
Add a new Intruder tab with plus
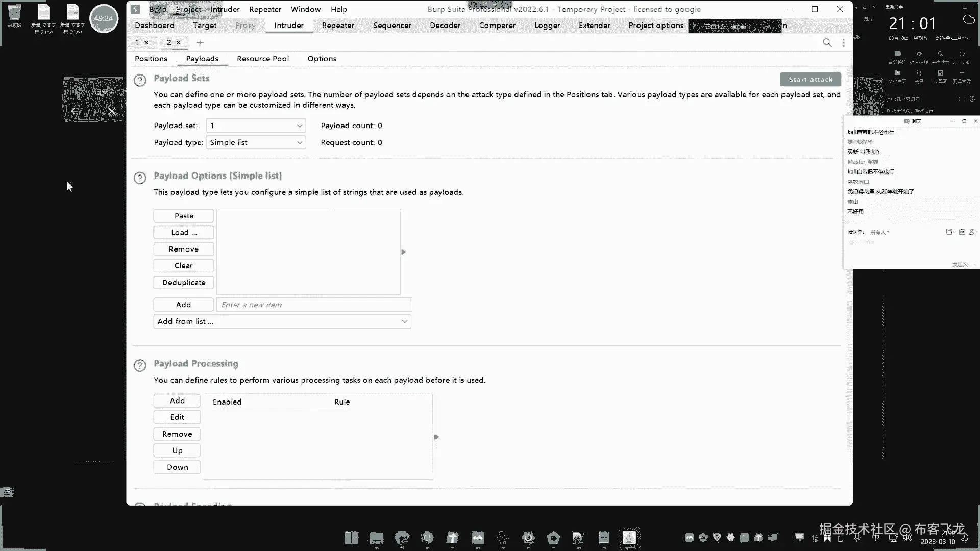point(200,43)
